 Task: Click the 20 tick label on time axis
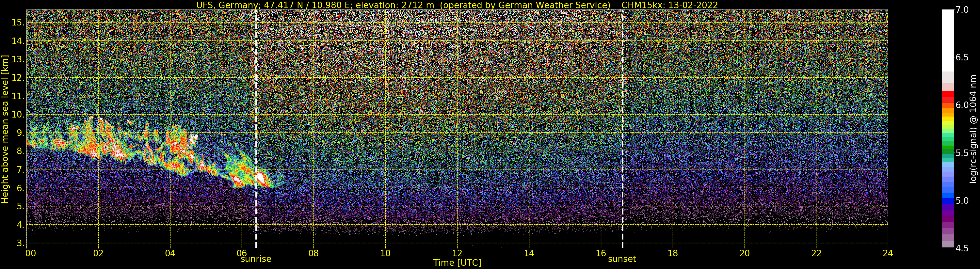click(744, 253)
